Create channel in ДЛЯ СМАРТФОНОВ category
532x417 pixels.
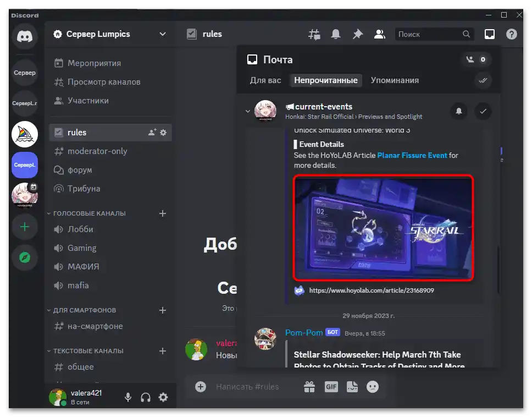pos(163,310)
